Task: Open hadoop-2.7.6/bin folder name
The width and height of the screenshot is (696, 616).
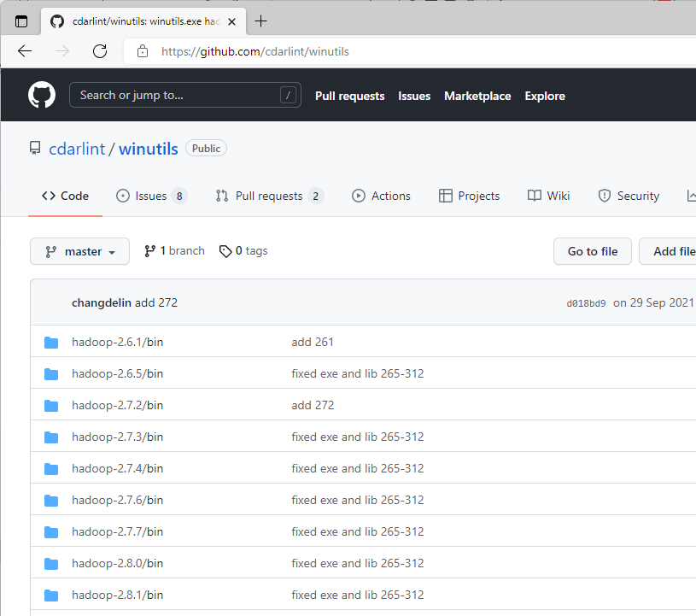Action: coord(118,501)
